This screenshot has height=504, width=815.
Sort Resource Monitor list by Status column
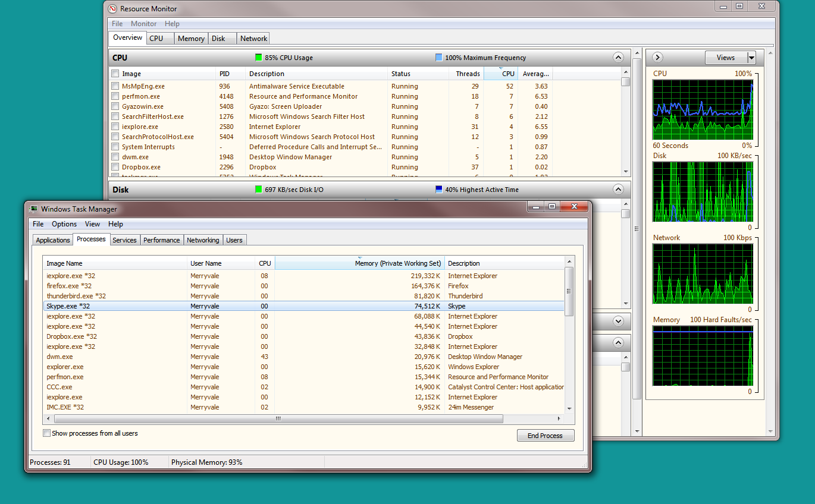(418, 74)
